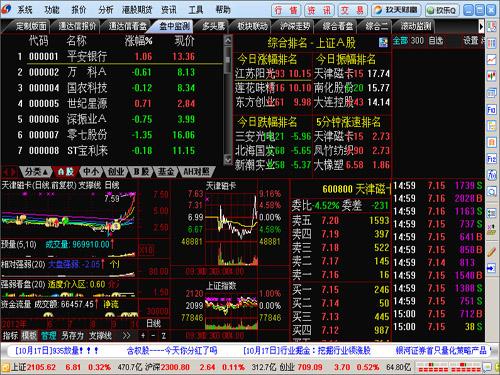The image size is (500, 375).
Task: Click the sidebar notes document icon
Action: (491, 126)
